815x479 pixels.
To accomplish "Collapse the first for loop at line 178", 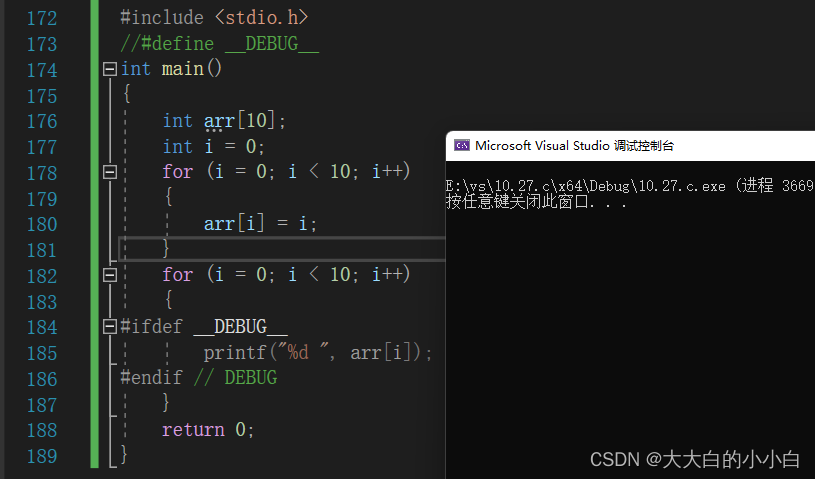I will 110,172.
